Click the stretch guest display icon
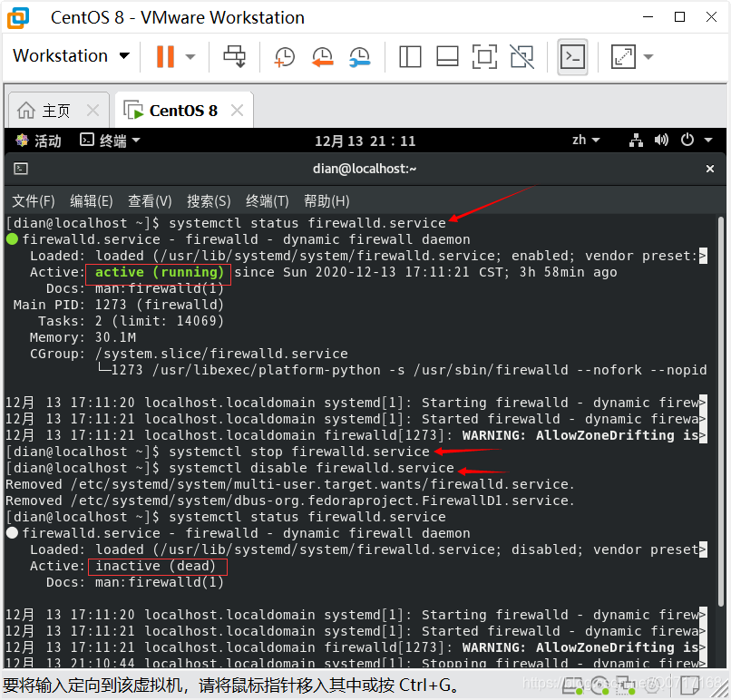This screenshot has width=731, height=700. coord(623,57)
